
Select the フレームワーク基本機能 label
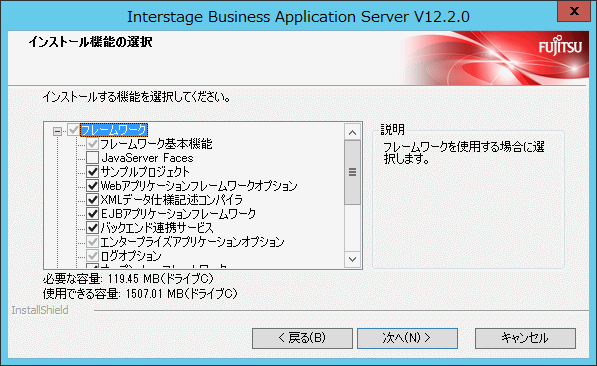[x=156, y=144]
